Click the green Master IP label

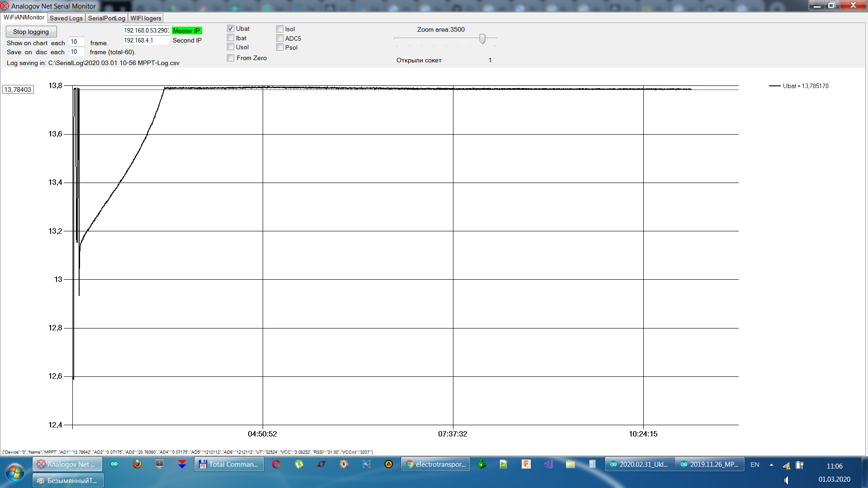[x=187, y=31]
